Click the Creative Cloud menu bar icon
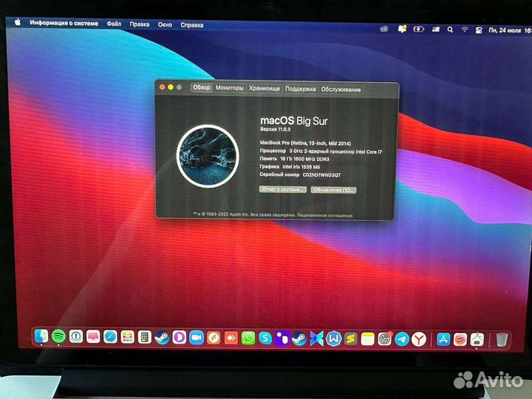This screenshot has height=399, width=532. click(384, 29)
